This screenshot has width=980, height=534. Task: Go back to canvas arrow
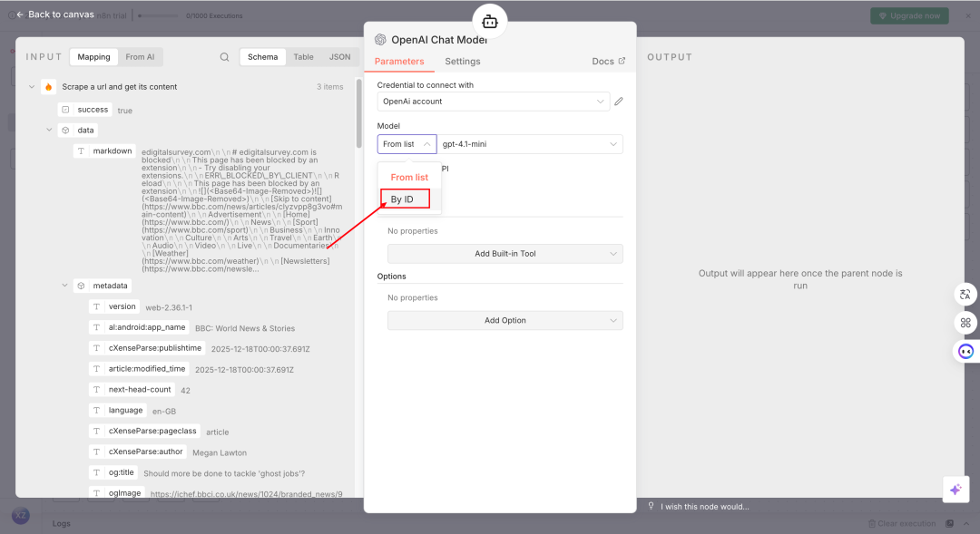pyautogui.click(x=20, y=15)
